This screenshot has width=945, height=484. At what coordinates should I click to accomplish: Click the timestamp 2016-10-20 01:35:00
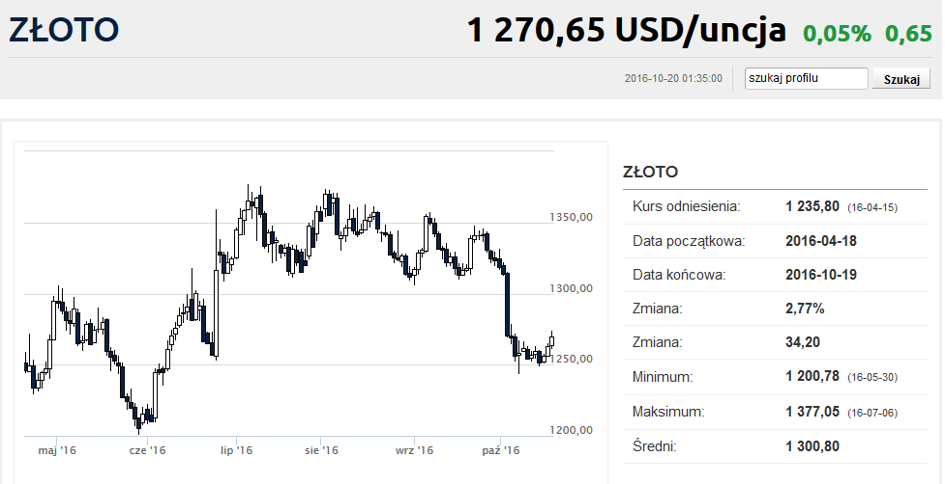pos(673,78)
